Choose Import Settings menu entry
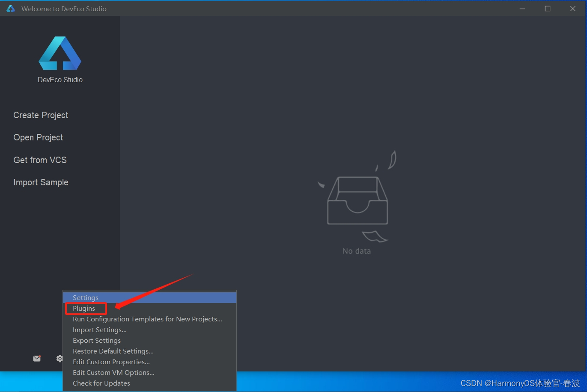This screenshot has height=392, width=587. pos(149,330)
